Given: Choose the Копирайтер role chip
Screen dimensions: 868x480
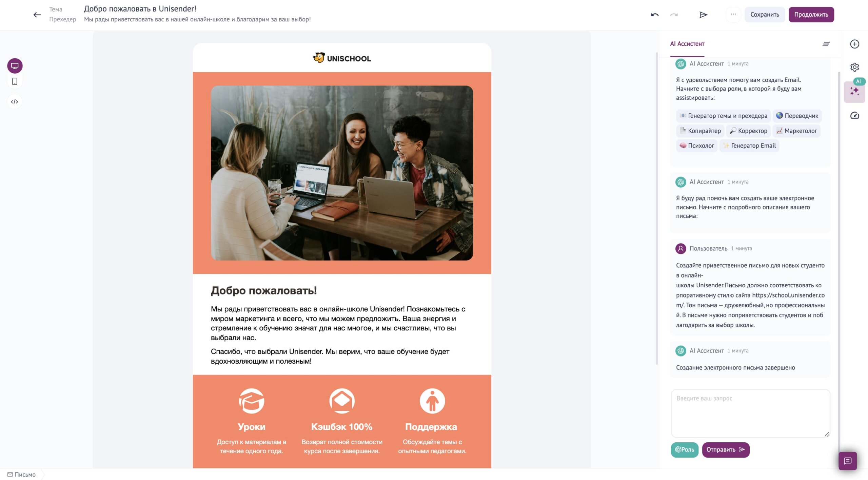Looking at the screenshot, I should click(700, 131).
